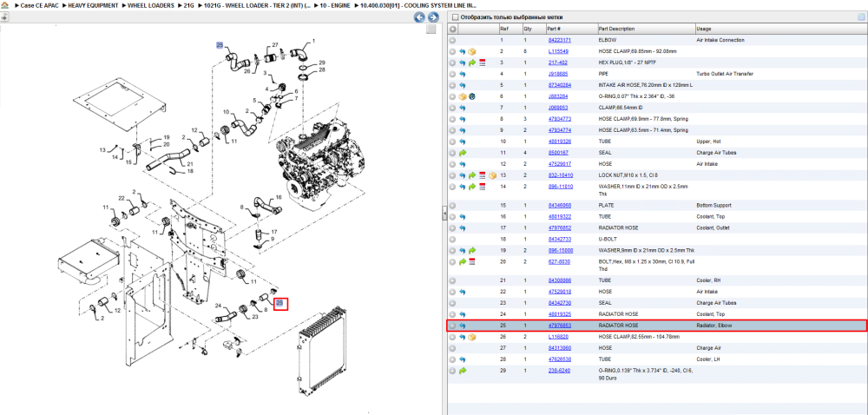Image resolution: width=868 pixels, height=415 pixels.
Task: Click green arrow icon on SEAL ref 11 row
Action: coord(463,152)
